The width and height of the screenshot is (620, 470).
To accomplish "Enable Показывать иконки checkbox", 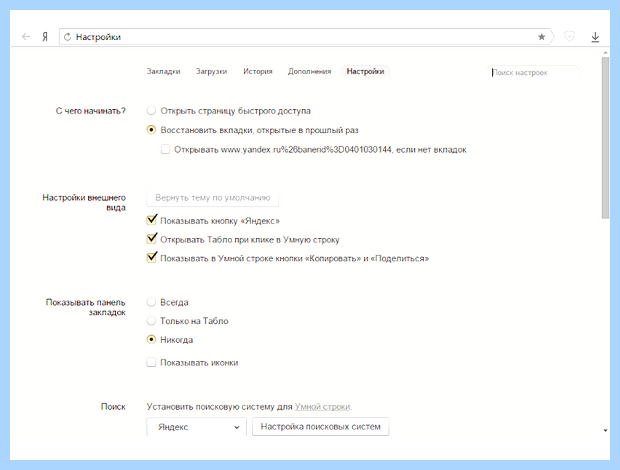I will [151, 362].
